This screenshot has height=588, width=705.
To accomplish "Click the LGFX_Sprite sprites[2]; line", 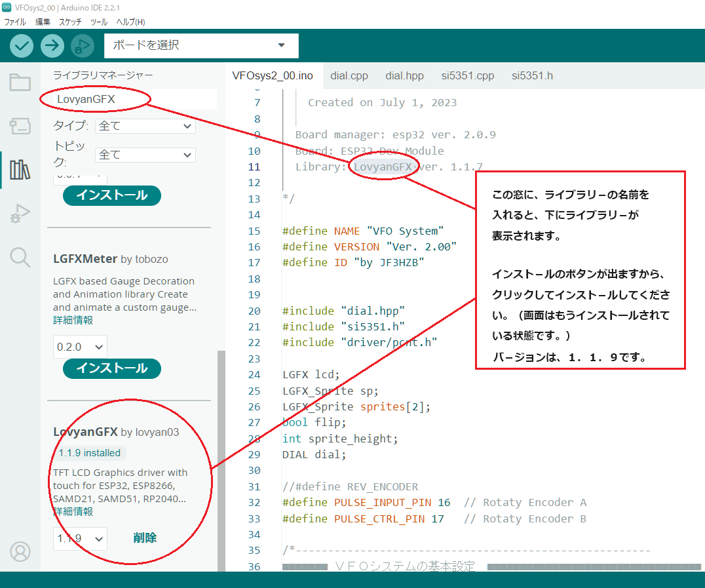I will coord(356,406).
